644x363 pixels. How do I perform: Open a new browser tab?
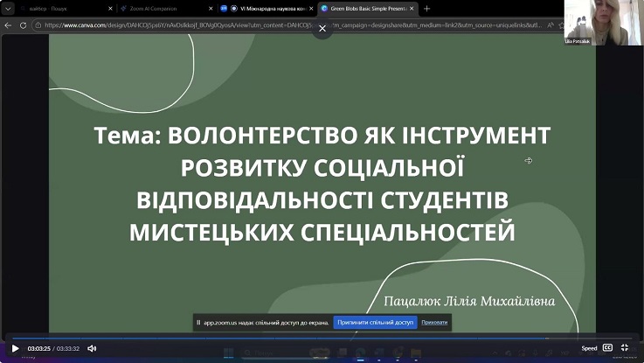(426, 8)
